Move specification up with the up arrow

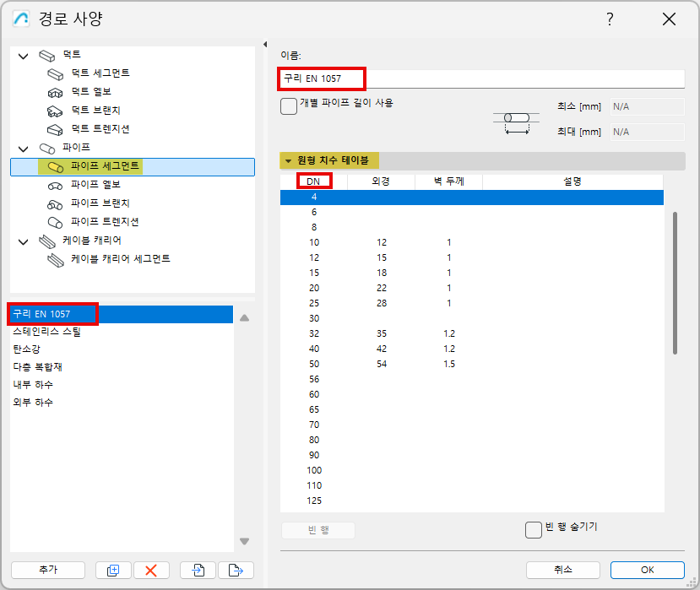tap(244, 317)
